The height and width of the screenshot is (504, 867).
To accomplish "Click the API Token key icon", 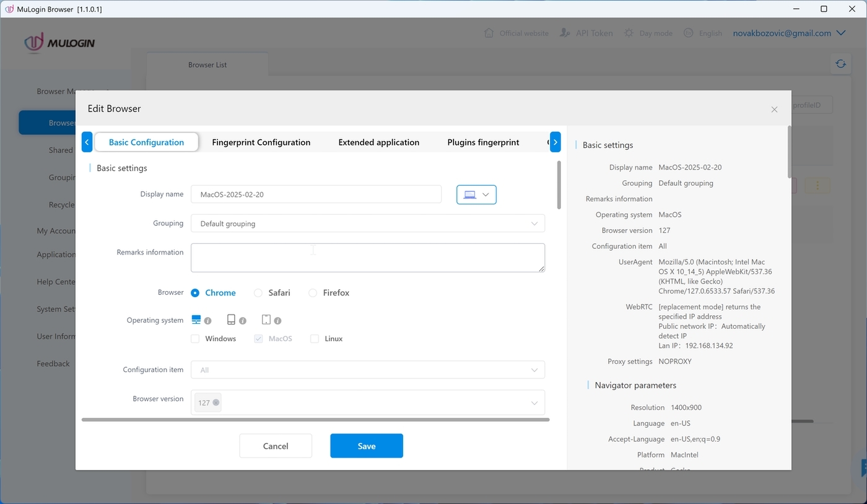I will pyautogui.click(x=565, y=33).
